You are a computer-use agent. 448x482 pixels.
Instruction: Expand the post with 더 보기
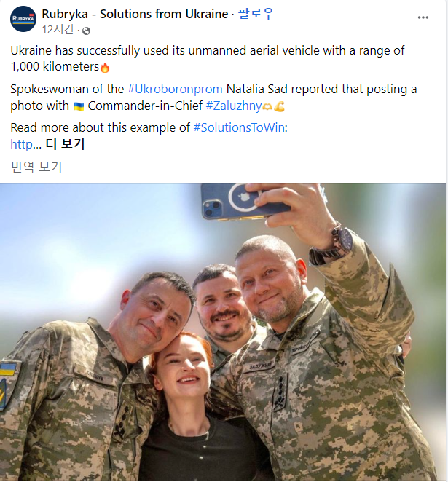(65, 144)
